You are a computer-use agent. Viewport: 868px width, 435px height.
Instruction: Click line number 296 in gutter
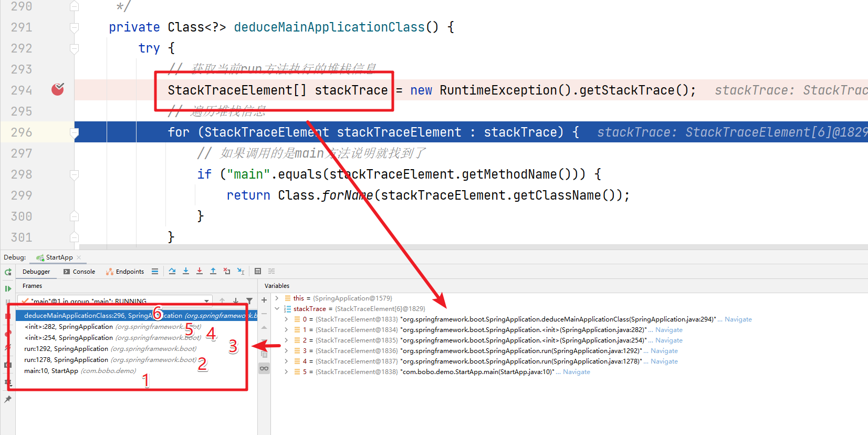22,132
